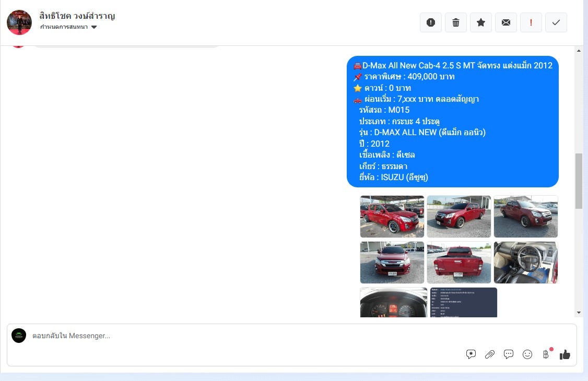The height and width of the screenshot is (381, 588).
Task: Click message line 'ยี่ห้อ : ISUZU (อีซูซุ)'
Action: coord(393,177)
